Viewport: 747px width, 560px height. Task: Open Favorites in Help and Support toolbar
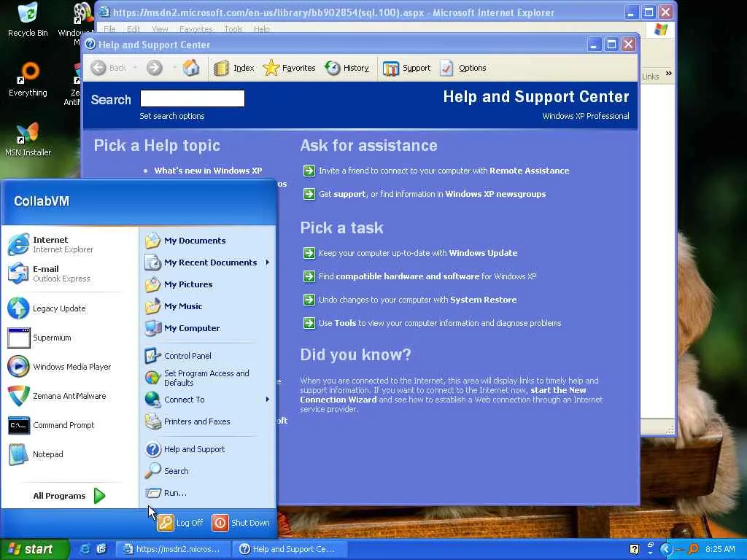pos(289,68)
